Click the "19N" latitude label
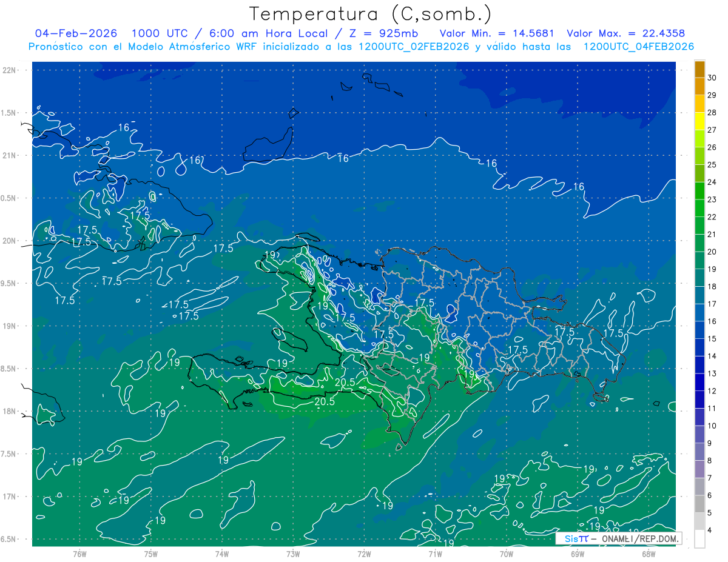 [x=8, y=326]
